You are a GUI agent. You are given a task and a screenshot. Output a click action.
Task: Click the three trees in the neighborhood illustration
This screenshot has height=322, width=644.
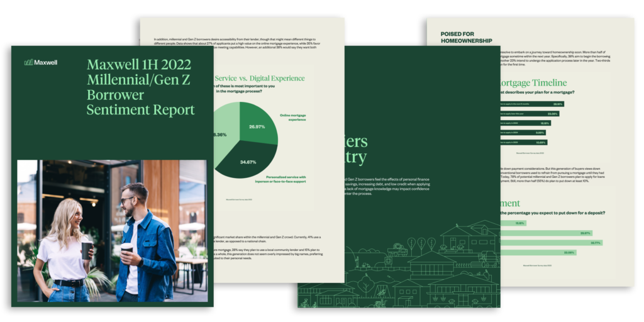point(421,243)
